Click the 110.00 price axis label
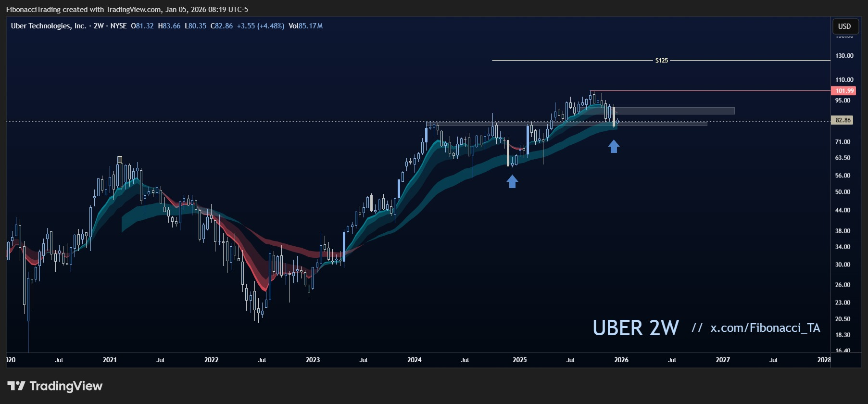Image resolution: width=868 pixels, height=404 pixels. (x=844, y=80)
